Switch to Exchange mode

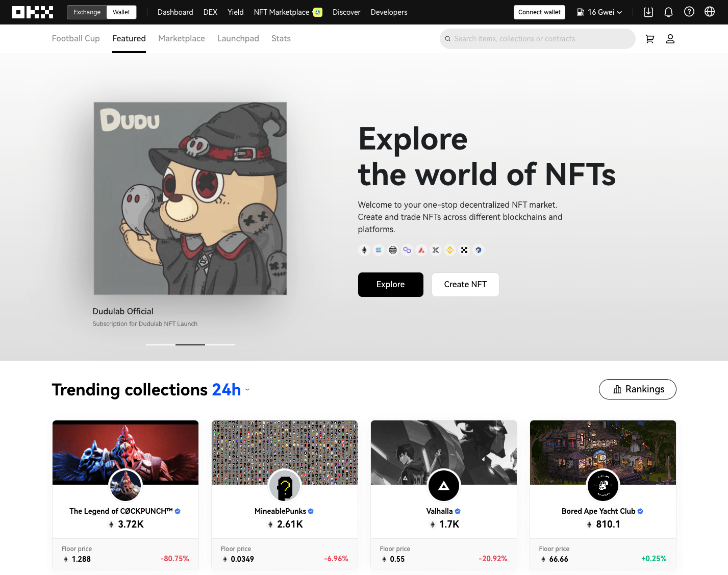pyautogui.click(x=87, y=12)
